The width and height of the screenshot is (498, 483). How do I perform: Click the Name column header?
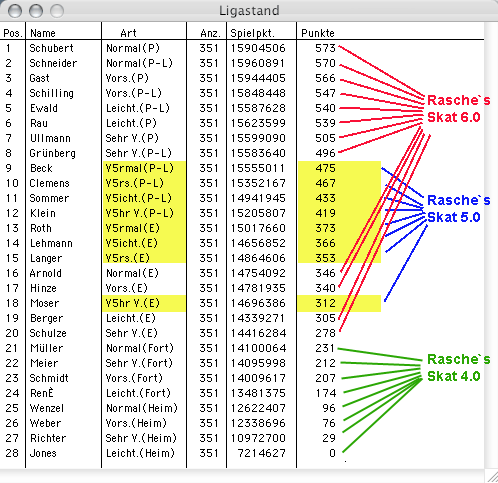point(43,33)
